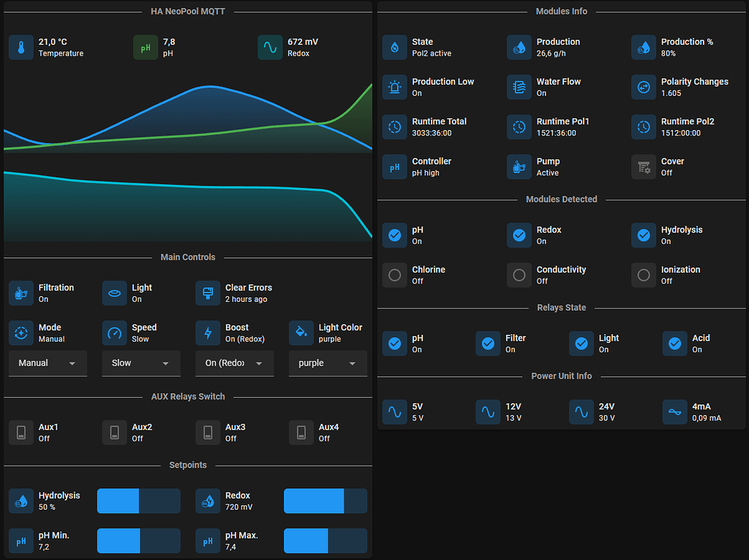Click the Redox waveform icon
749x560 pixels.
[x=271, y=48]
